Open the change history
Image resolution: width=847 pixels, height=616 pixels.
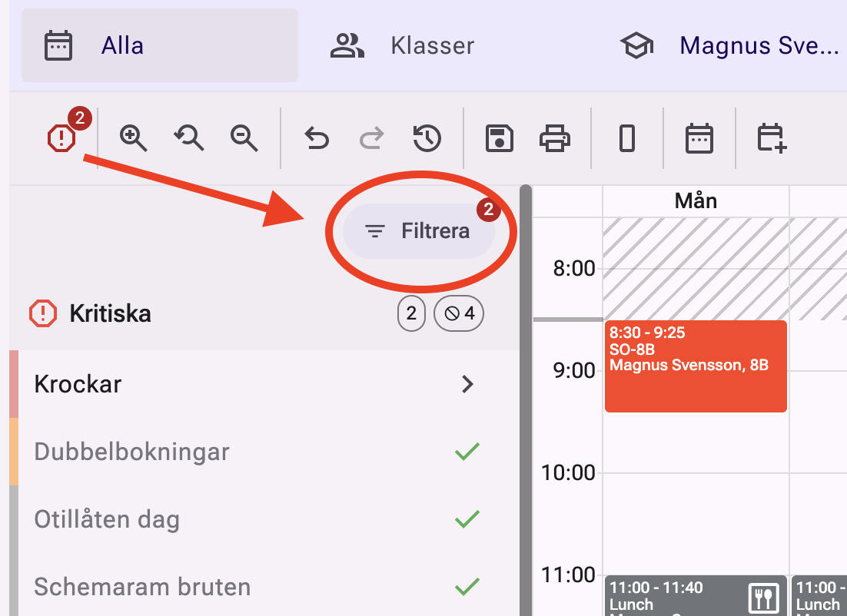pyautogui.click(x=427, y=139)
